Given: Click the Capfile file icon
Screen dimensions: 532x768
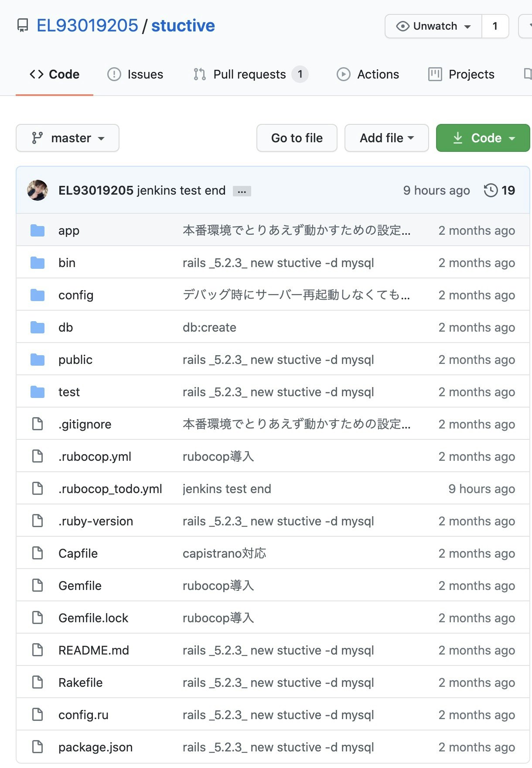Looking at the screenshot, I should click(x=38, y=553).
